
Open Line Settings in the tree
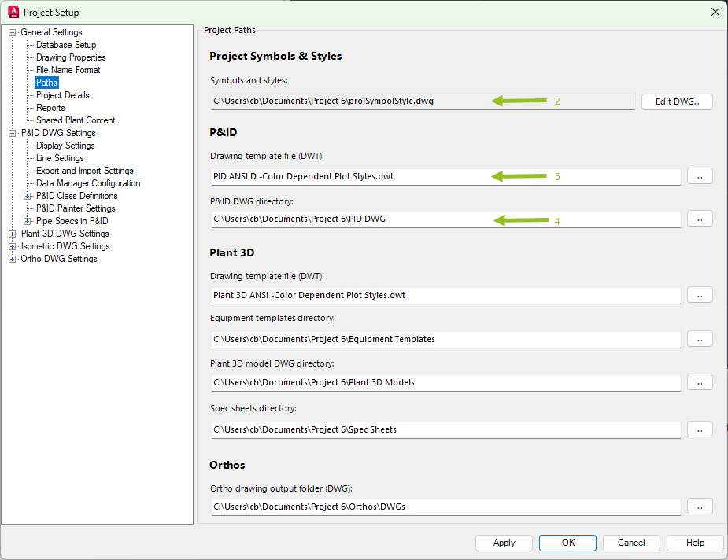(x=60, y=158)
